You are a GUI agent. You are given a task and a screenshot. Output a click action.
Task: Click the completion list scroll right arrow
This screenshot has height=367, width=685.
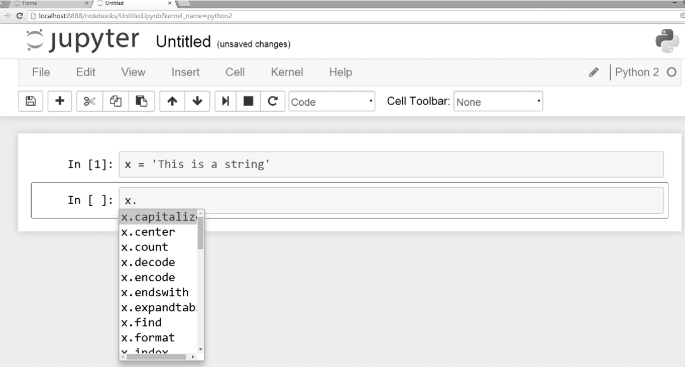[x=193, y=357]
